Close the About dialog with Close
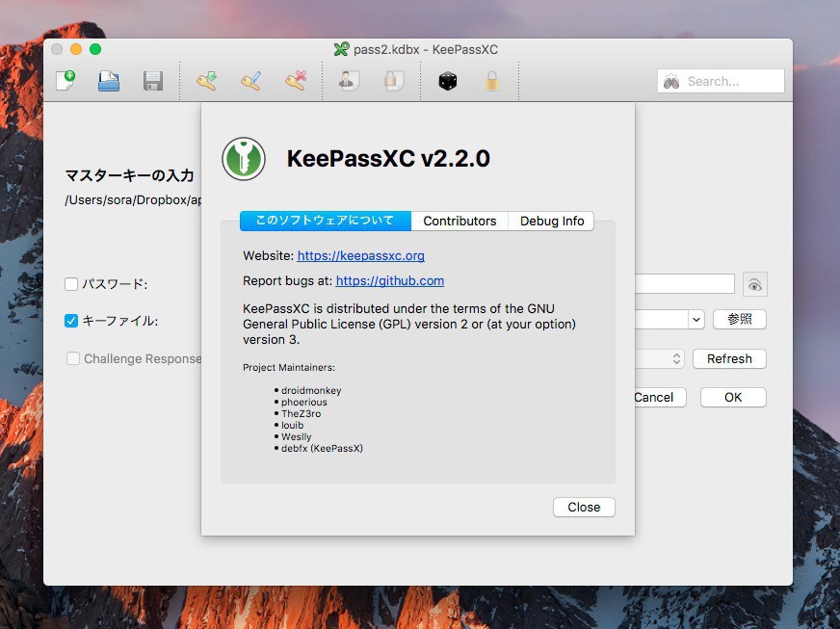The width and height of the screenshot is (840, 629). point(584,507)
